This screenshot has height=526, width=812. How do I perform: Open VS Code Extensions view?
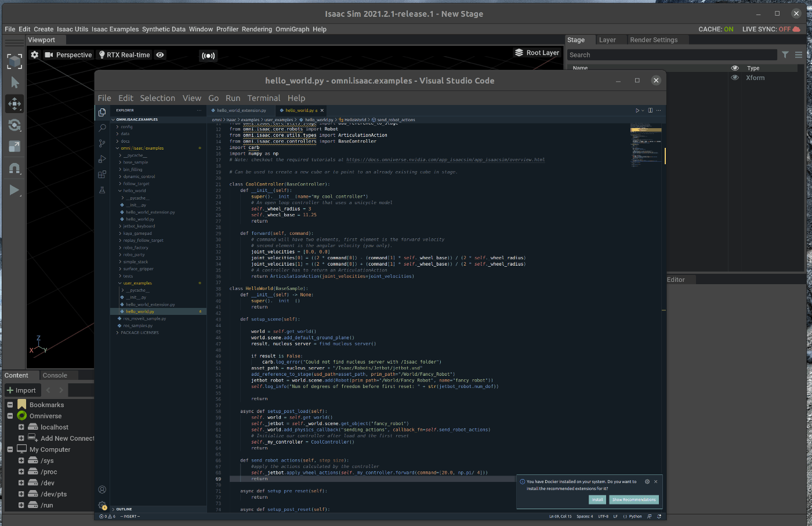coord(102,174)
